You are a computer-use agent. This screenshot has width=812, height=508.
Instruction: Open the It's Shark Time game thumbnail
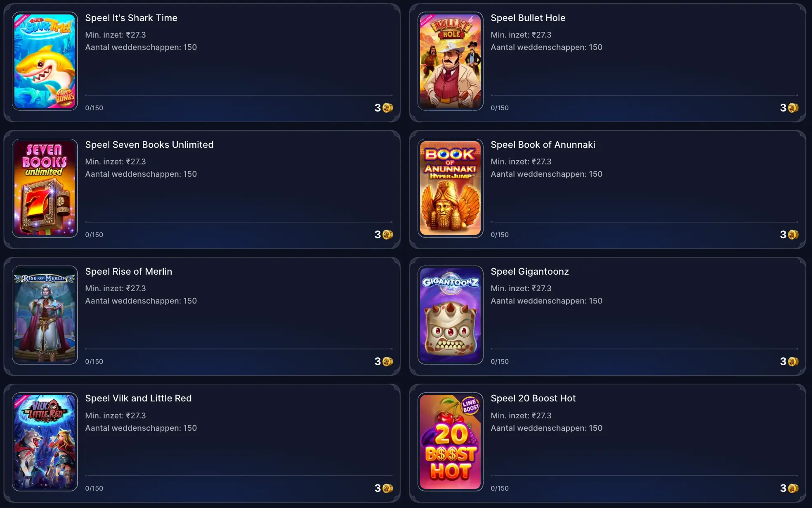pyautogui.click(x=45, y=61)
